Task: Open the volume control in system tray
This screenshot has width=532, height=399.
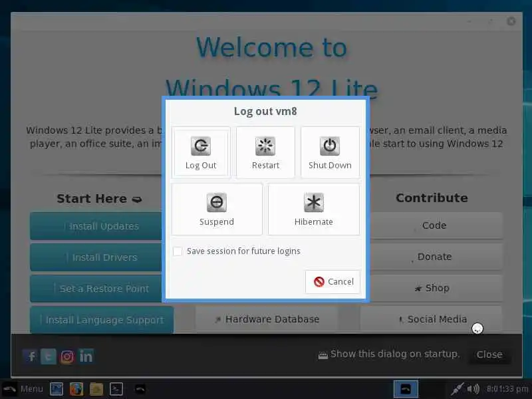Action: click(x=473, y=389)
